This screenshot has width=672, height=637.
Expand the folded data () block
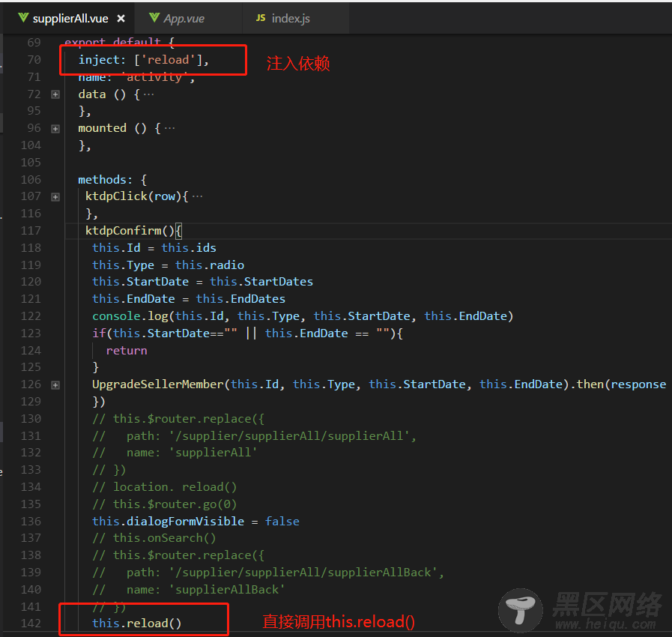(55, 94)
